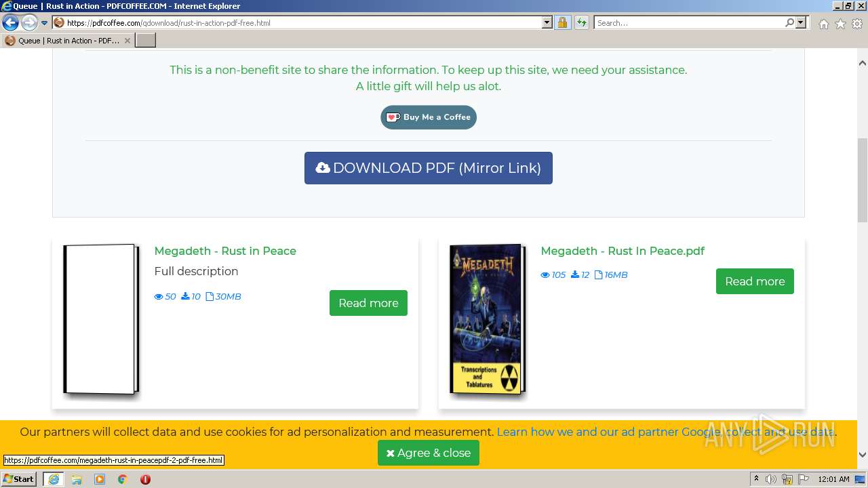Open Learn how we and our ad partner link
This screenshot has height=488, width=868.
coord(666,432)
